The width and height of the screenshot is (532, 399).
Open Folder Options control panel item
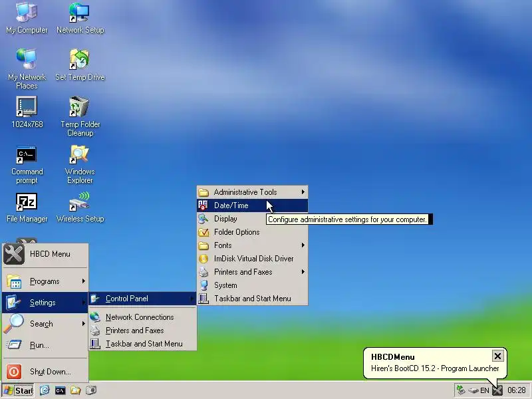253,232
